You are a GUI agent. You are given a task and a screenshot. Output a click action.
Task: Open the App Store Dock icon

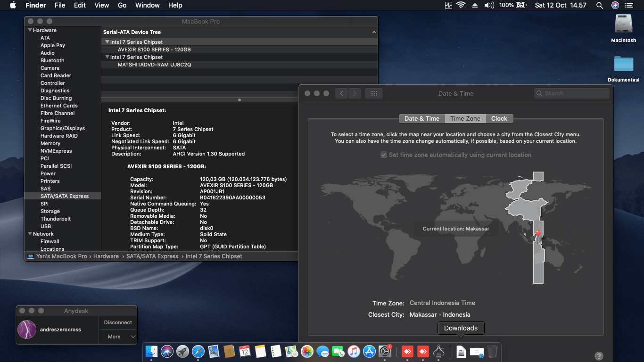click(x=369, y=351)
